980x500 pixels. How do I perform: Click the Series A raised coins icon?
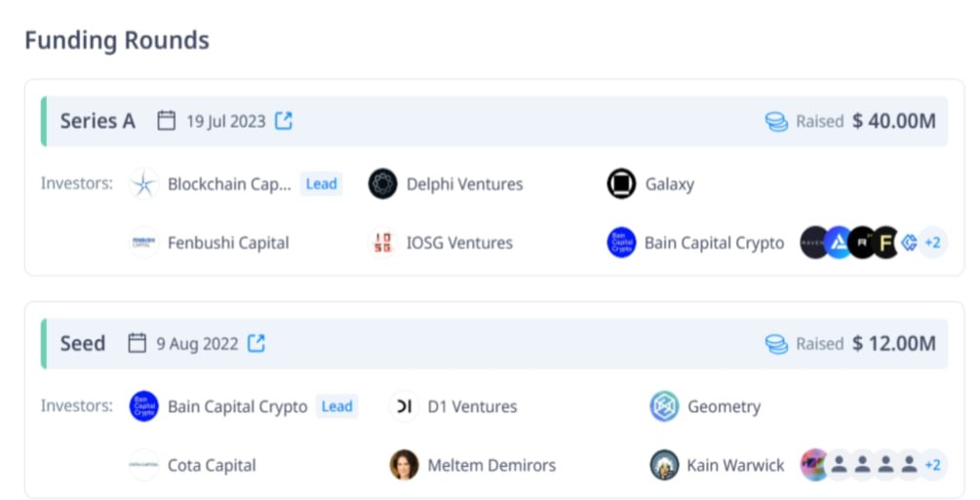pyautogui.click(x=776, y=121)
